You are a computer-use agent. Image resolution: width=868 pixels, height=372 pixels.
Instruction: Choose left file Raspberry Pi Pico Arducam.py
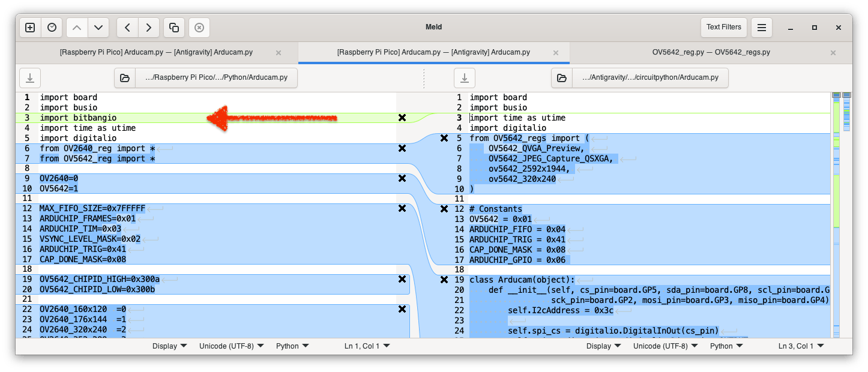[205, 78]
